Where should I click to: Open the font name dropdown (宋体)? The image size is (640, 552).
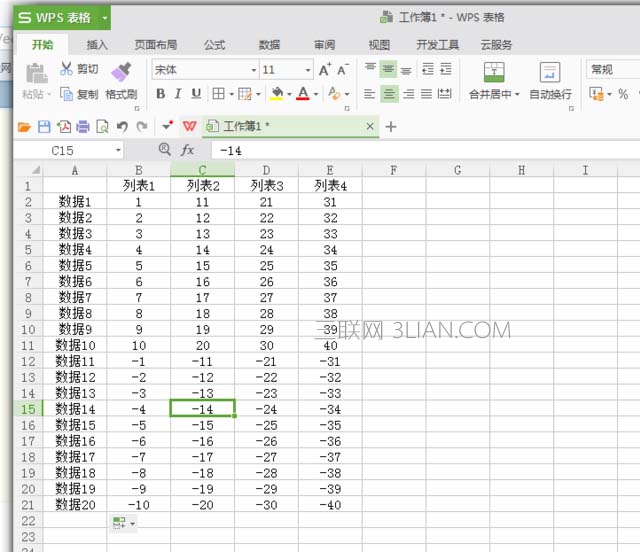(x=253, y=70)
